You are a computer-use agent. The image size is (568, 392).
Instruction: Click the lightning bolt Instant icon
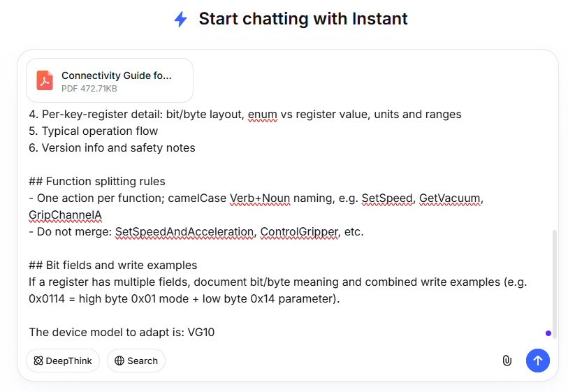[180, 19]
